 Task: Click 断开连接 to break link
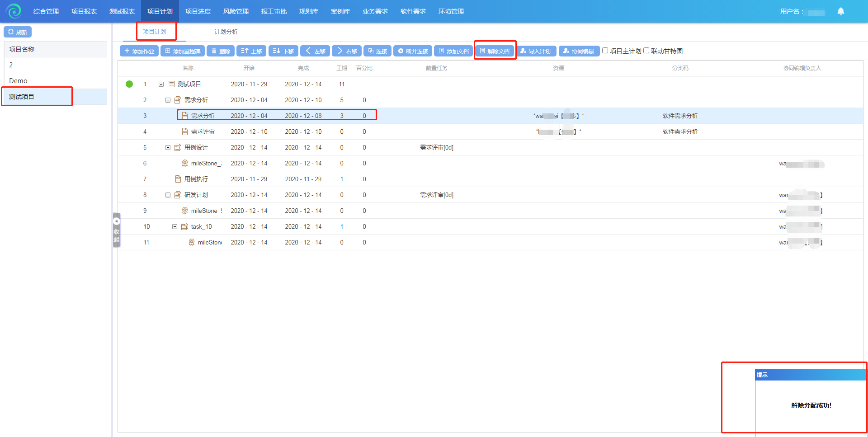413,51
